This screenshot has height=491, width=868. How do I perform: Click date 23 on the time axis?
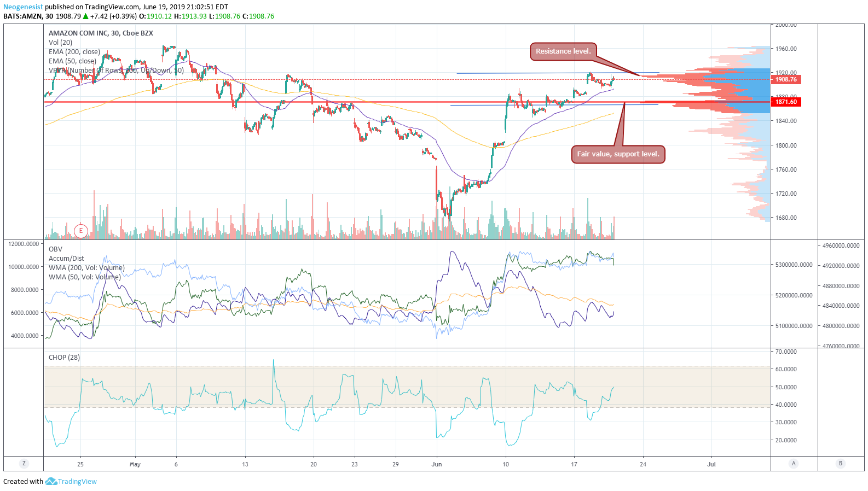pyautogui.click(x=355, y=464)
